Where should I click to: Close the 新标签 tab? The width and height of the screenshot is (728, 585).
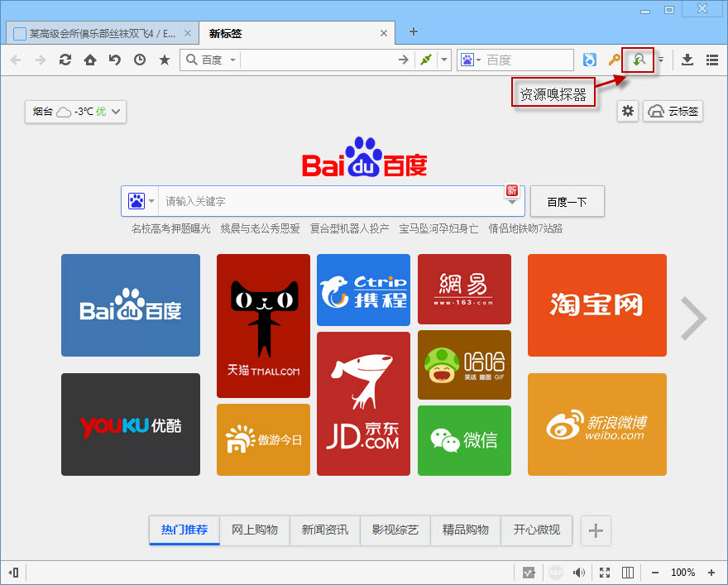point(384,33)
